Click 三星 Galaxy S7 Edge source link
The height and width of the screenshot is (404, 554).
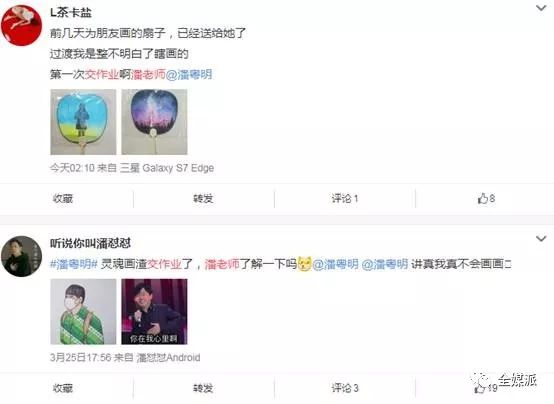tap(167, 168)
